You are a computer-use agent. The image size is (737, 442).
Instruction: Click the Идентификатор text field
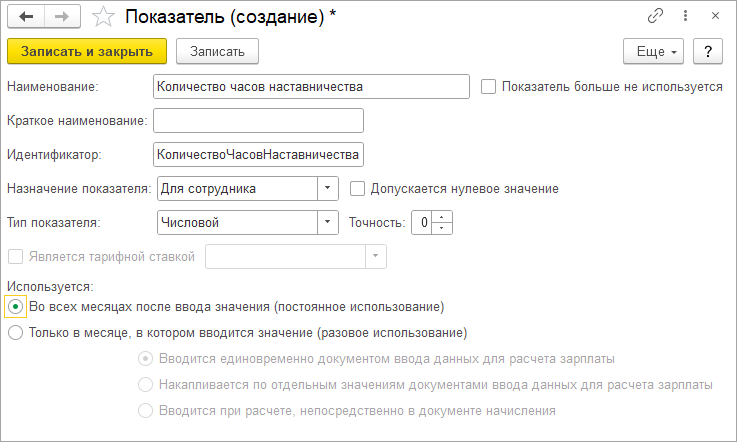259,154
